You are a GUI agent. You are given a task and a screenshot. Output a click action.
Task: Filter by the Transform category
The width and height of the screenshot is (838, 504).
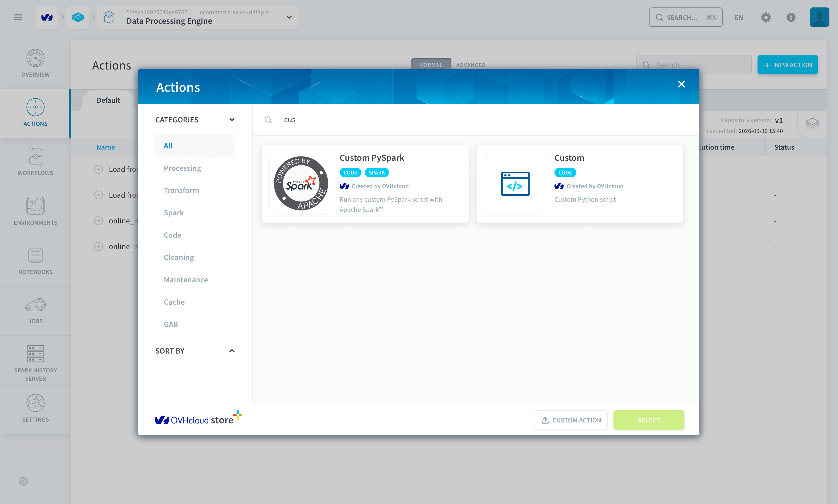click(181, 190)
